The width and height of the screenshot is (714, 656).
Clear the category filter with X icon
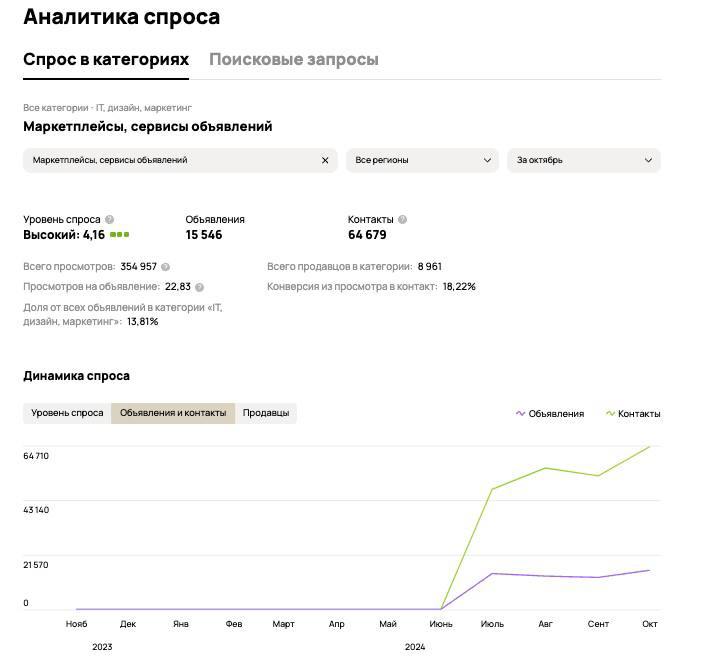point(325,160)
